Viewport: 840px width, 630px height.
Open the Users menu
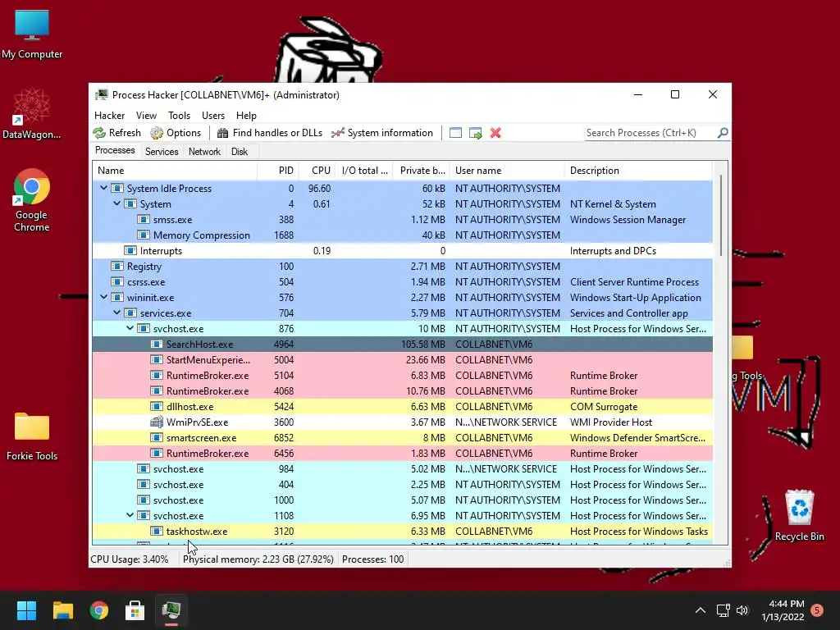pos(213,116)
